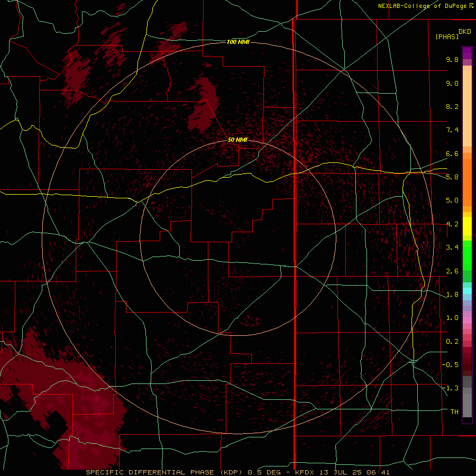476x476 pixels.
Task: Click the 5.0 value on the color scale
Action: click(x=452, y=200)
